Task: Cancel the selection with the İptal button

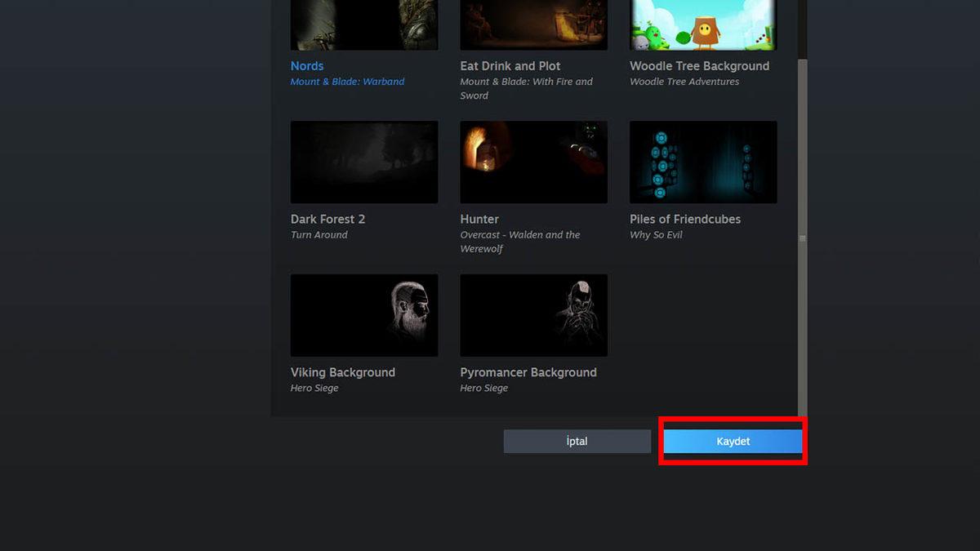Action: [x=577, y=441]
